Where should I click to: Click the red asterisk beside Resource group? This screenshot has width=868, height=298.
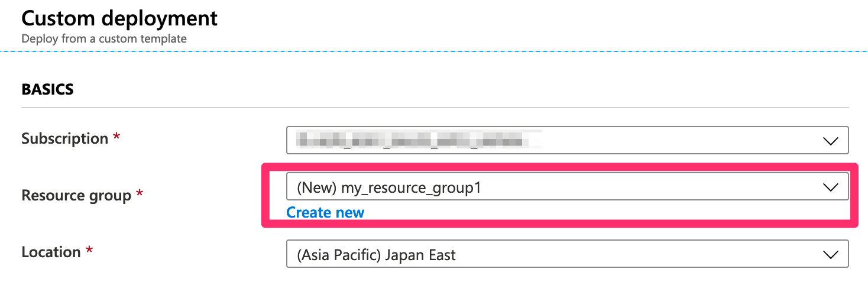pyautogui.click(x=140, y=193)
